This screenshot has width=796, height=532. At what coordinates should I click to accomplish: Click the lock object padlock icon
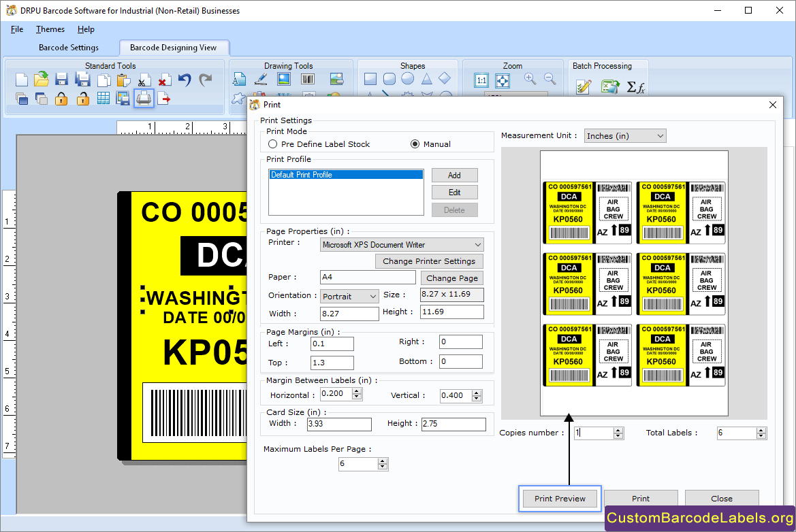61,99
